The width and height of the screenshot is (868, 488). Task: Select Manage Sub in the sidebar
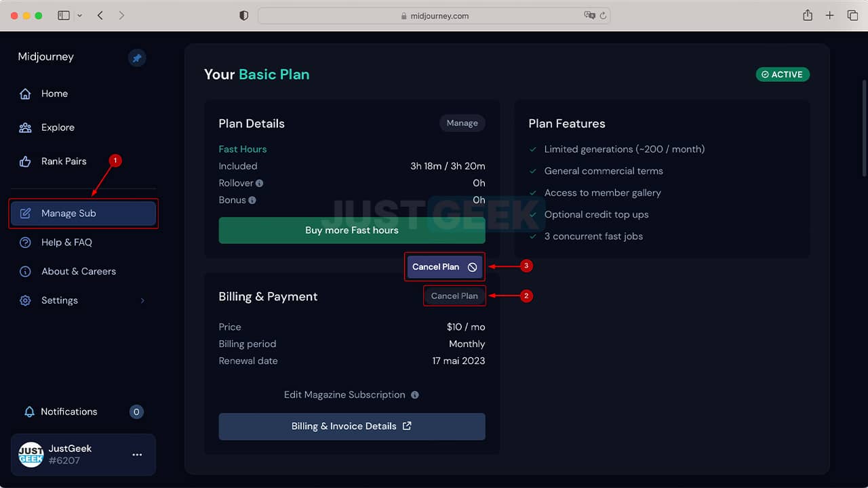[83, 213]
